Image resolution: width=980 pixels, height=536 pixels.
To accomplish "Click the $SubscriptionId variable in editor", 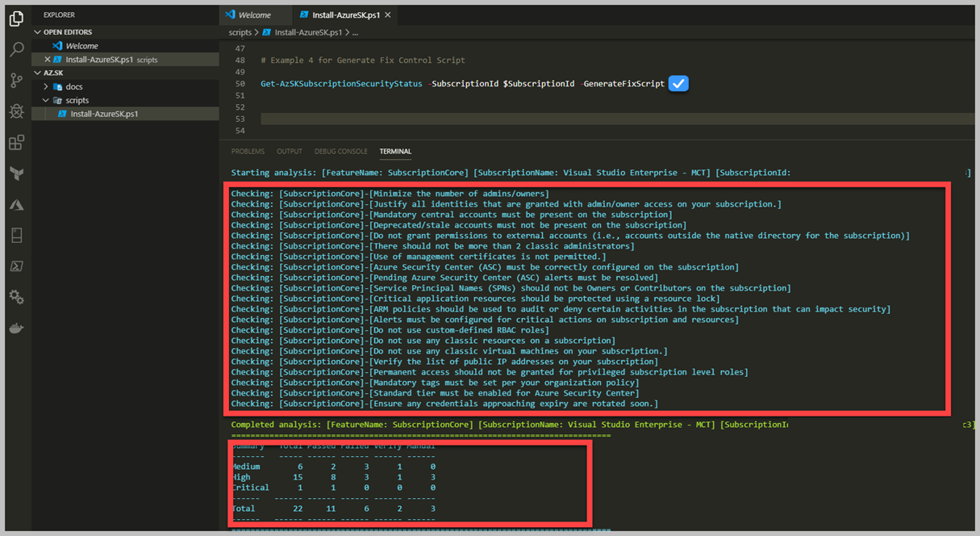I will coord(538,84).
